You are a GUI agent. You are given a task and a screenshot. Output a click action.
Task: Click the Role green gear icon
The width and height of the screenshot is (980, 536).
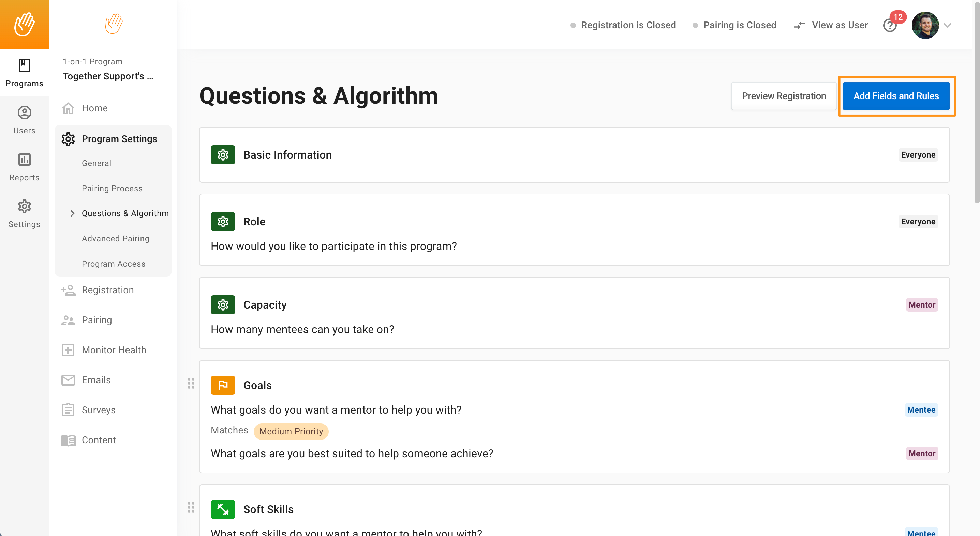pyautogui.click(x=223, y=221)
